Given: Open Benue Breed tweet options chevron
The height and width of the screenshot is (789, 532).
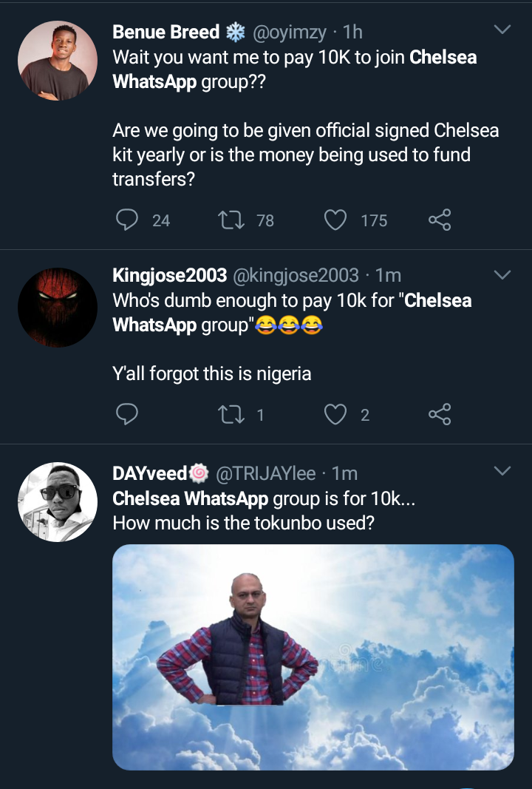Looking at the screenshot, I should [502, 30].
